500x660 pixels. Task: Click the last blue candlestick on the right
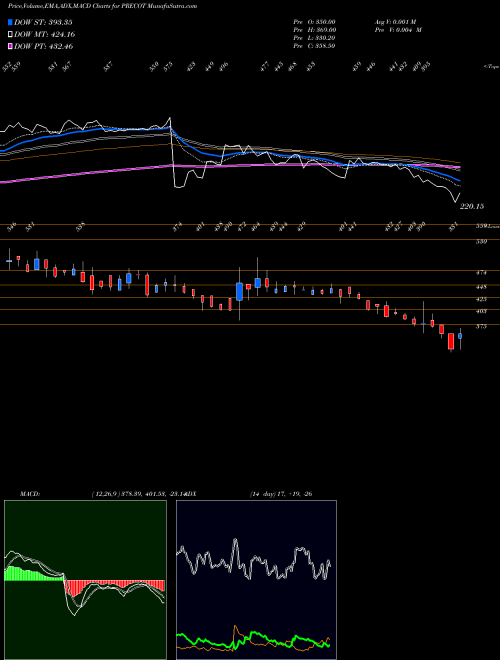coord(460,336)
